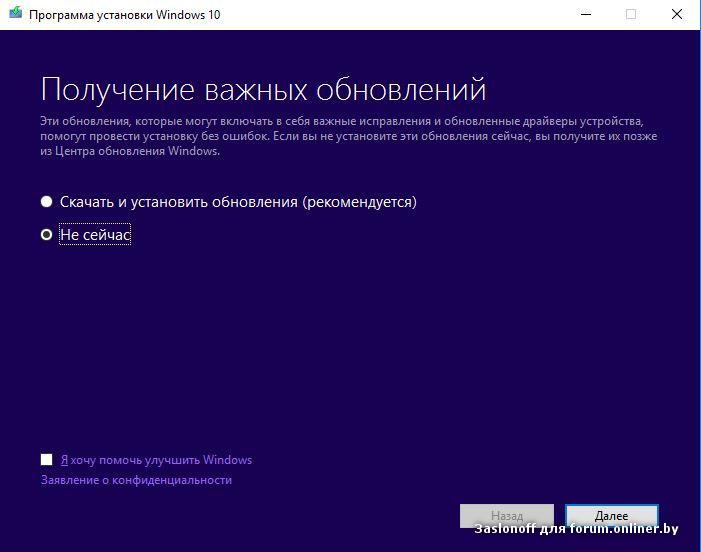701x552 pixels.
Task: Tick 'Я хочу помочь улучшить Windows' checkbox
Action: click(46, 459)
